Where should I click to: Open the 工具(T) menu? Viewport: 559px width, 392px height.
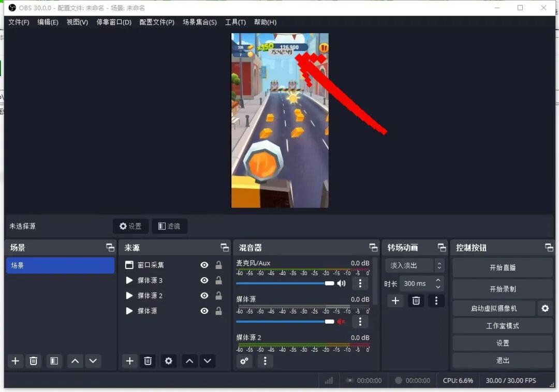tap(236, 22)
